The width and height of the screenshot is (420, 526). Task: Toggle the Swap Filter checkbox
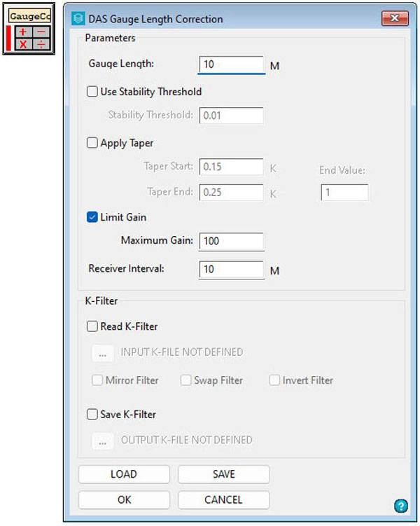click(x=186, y=380)
